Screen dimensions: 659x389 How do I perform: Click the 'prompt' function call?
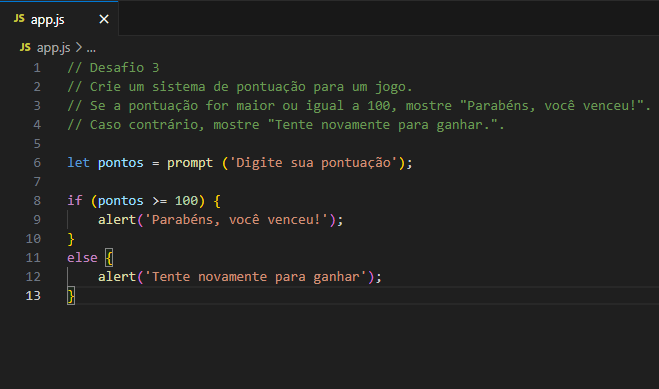(x=190, y=163)
